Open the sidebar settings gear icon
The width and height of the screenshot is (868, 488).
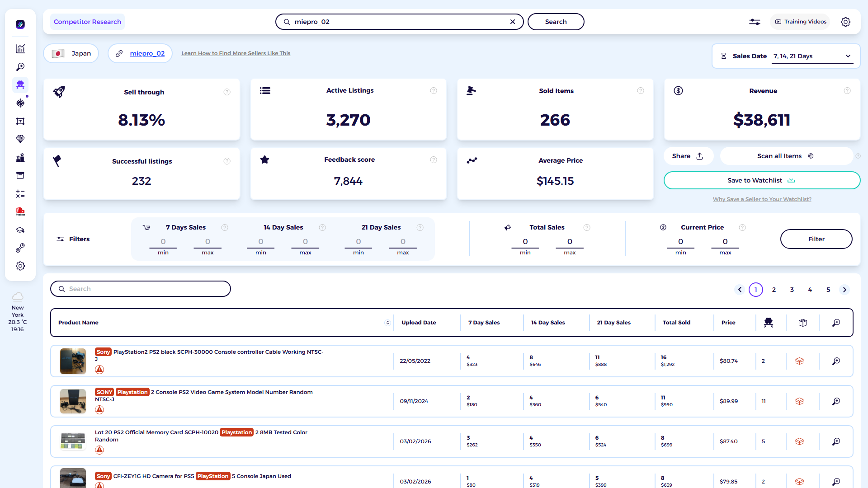coord(20,266)
